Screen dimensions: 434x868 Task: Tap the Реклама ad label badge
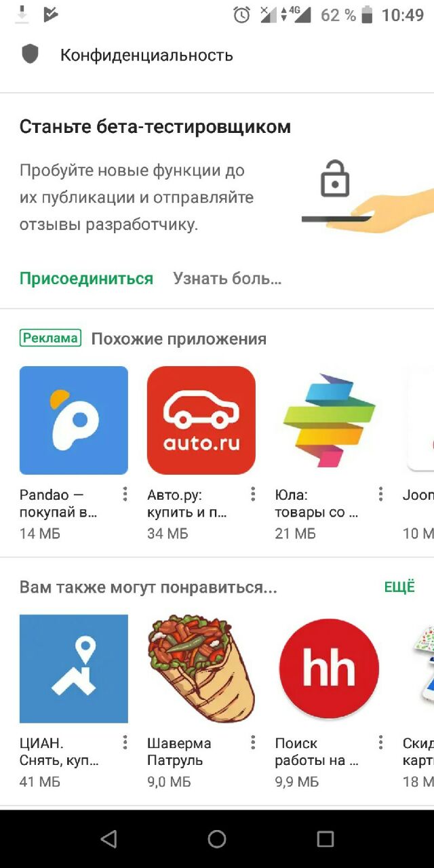pyautogui.click(x=50, y=338)
